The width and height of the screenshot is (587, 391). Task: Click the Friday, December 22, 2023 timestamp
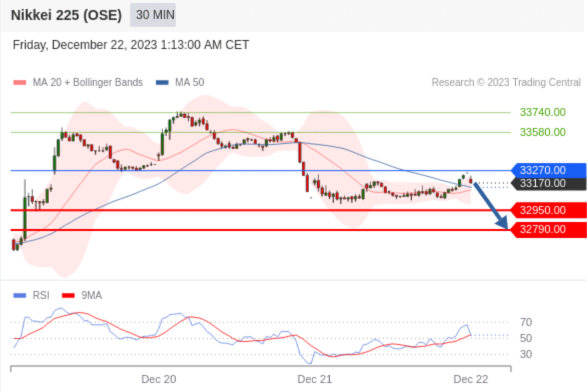point(131,45)
